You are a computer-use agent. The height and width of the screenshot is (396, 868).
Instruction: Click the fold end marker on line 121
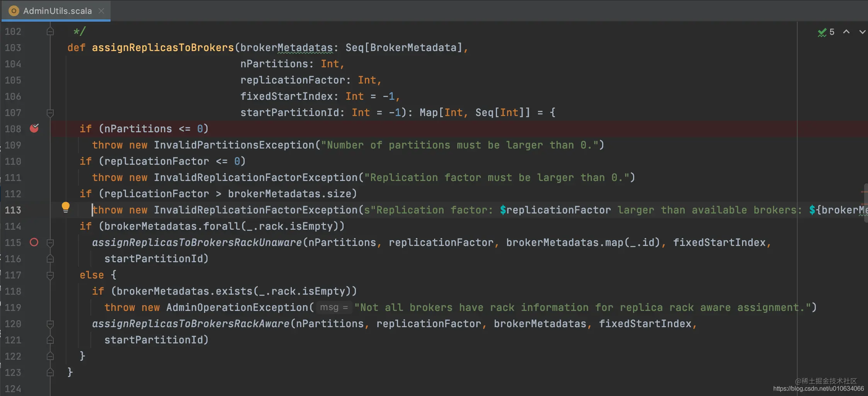click(x=50, y=340)
